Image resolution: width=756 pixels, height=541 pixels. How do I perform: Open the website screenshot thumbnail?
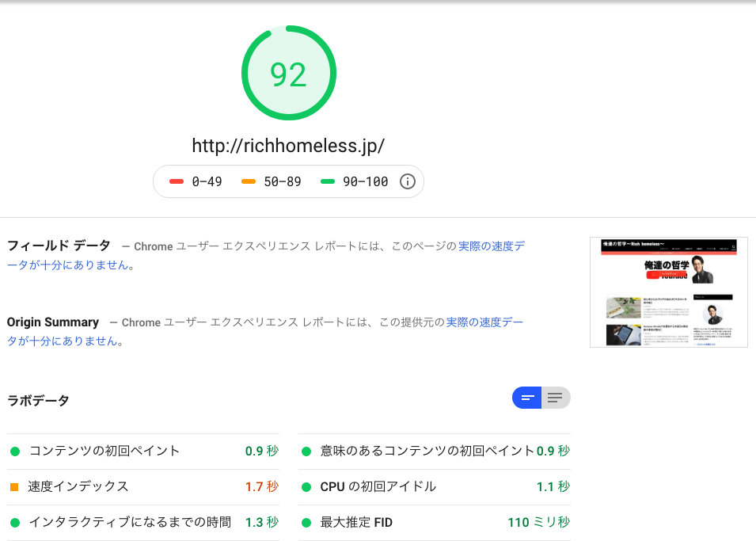tap(668, 292)
